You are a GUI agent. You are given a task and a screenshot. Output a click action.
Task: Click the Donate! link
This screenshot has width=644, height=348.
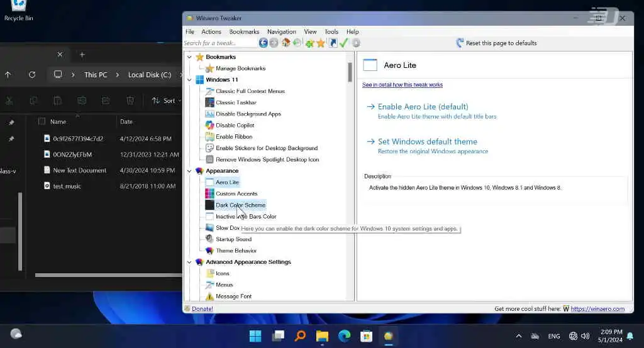click(x=202, y=308)
